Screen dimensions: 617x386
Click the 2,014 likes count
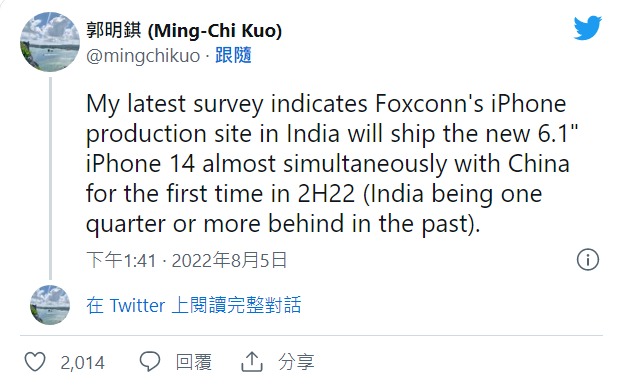tap(83, 363)
